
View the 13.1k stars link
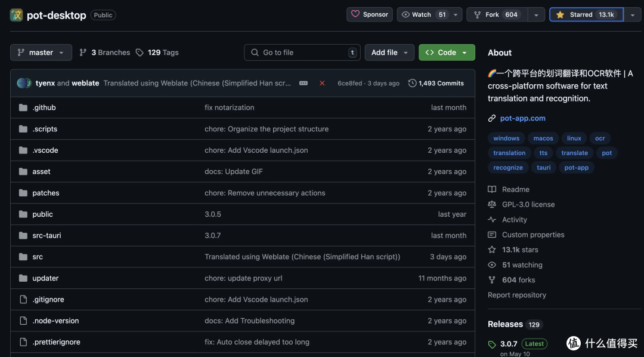(x=513, y=250)
